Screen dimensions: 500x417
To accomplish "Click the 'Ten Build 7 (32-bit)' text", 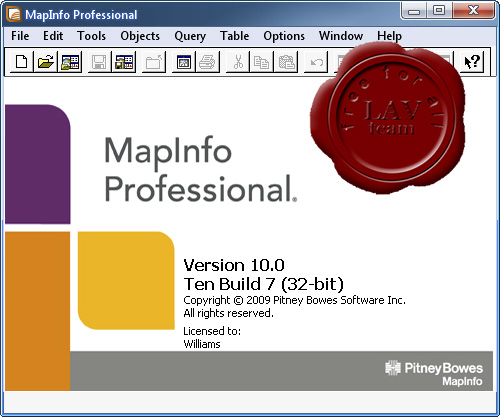I will tap(263, 284).
